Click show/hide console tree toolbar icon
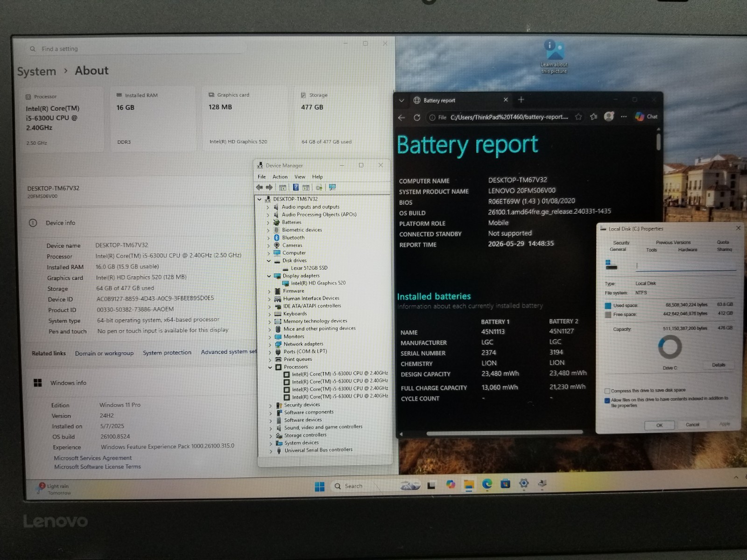747x560 pixels. point(282,188)
